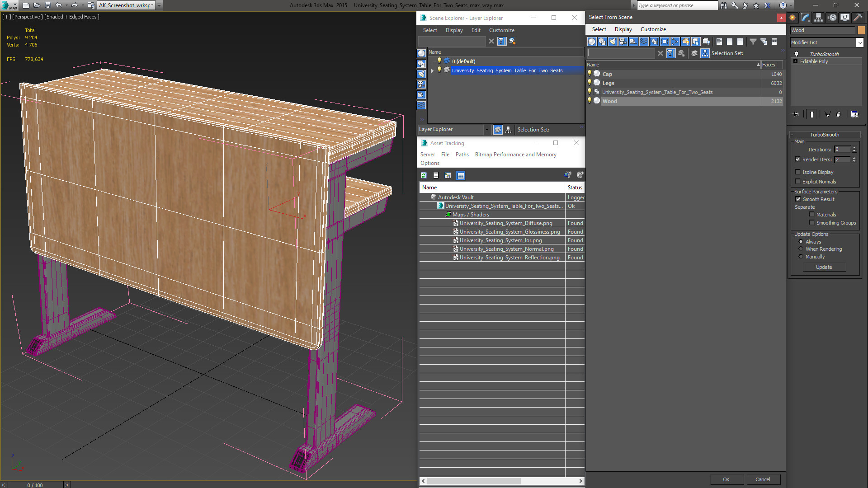
Task: Enable the Isoline Display checkbox
Action: (798, 172)
